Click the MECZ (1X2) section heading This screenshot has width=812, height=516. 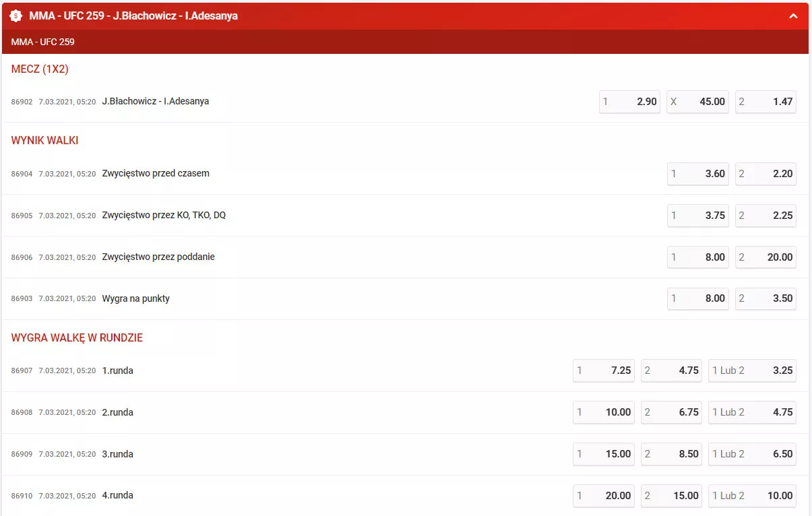[x=40, y=69]
